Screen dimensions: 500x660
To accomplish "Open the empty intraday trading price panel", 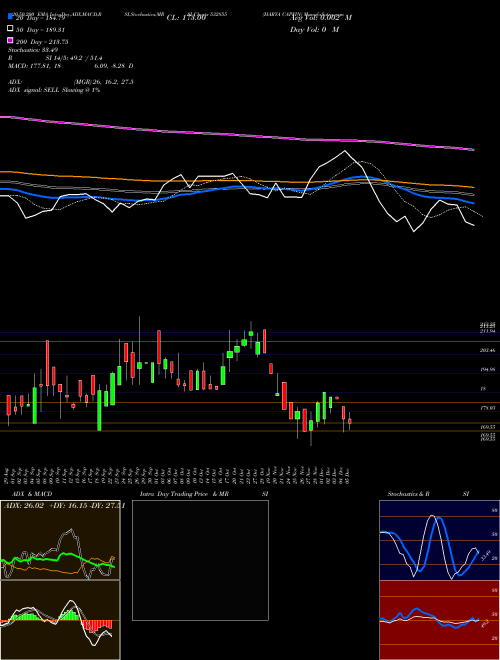I will tap(200, 560).
